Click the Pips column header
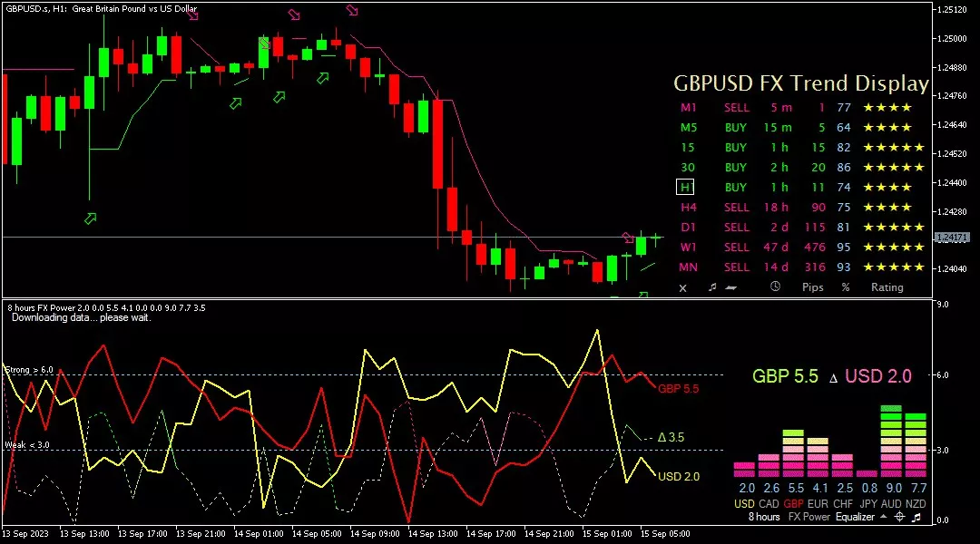This screenshot has height=544, width=980. pos(812,287)
